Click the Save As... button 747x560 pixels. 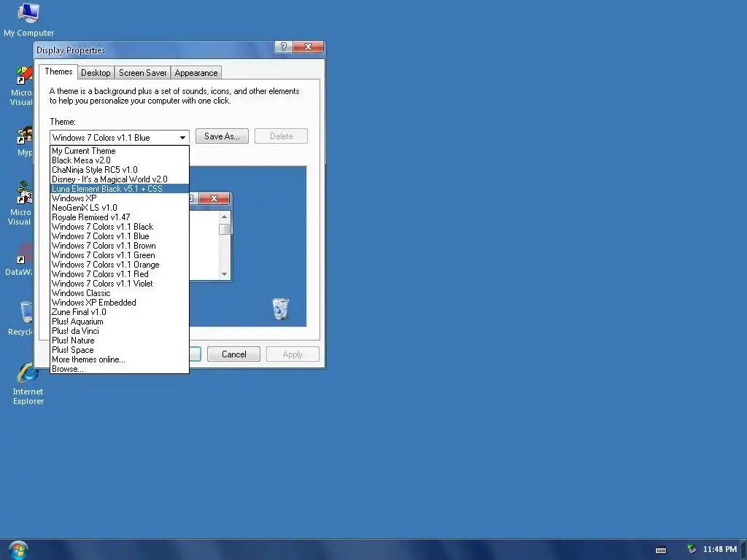click(x=222, y=136)
